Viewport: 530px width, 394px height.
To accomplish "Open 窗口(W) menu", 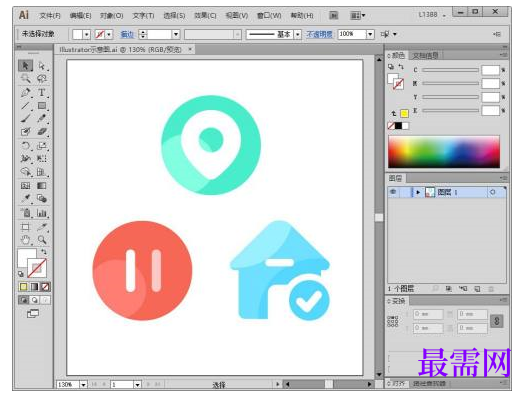I will point(269,16).
